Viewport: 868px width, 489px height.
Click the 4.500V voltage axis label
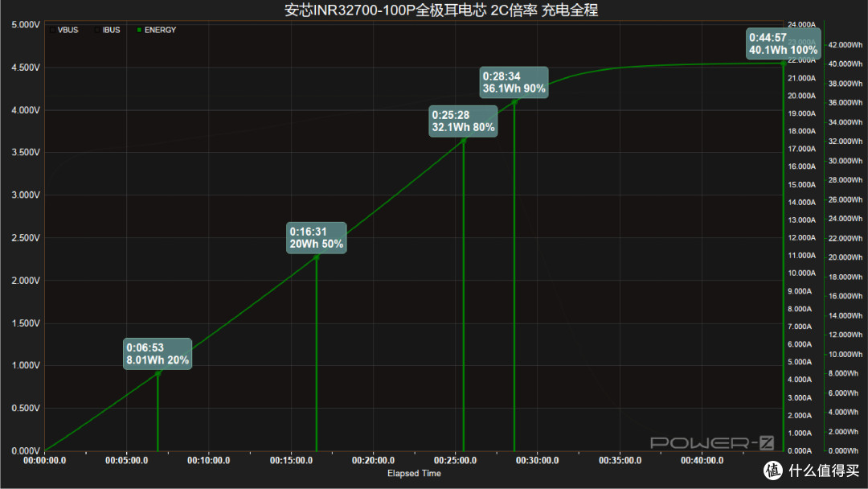26,68
